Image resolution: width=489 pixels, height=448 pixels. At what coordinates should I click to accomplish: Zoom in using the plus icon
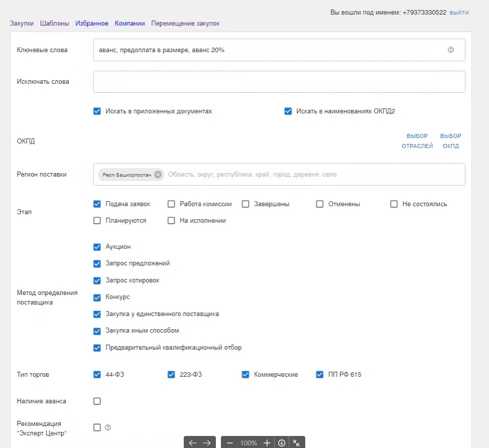pyautogui.click(x=267, y=443)
